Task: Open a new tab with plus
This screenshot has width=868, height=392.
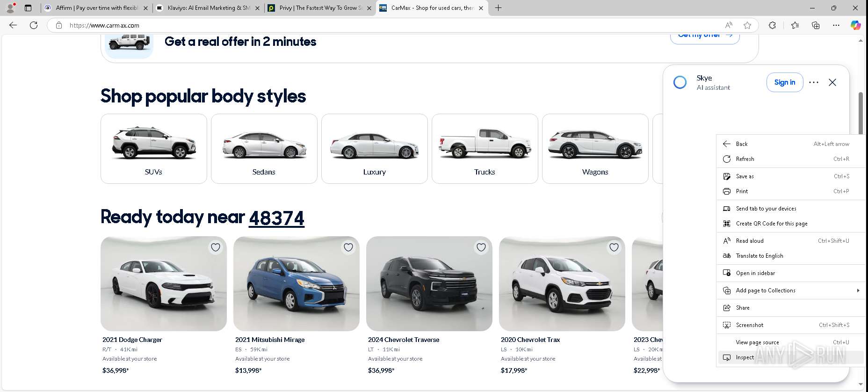Action: [x=499, y=8]
